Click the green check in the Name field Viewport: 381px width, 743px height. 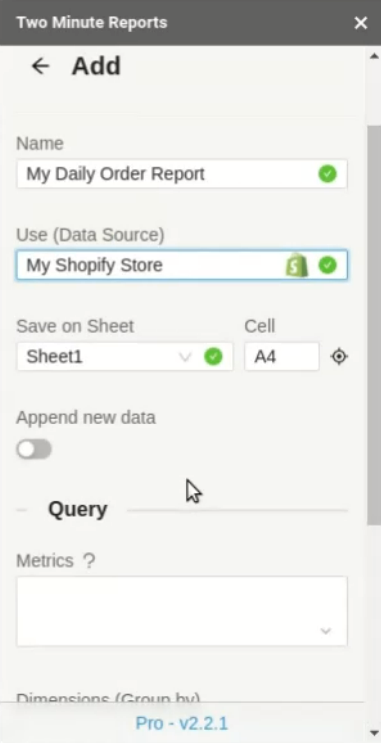pos(327,174)
